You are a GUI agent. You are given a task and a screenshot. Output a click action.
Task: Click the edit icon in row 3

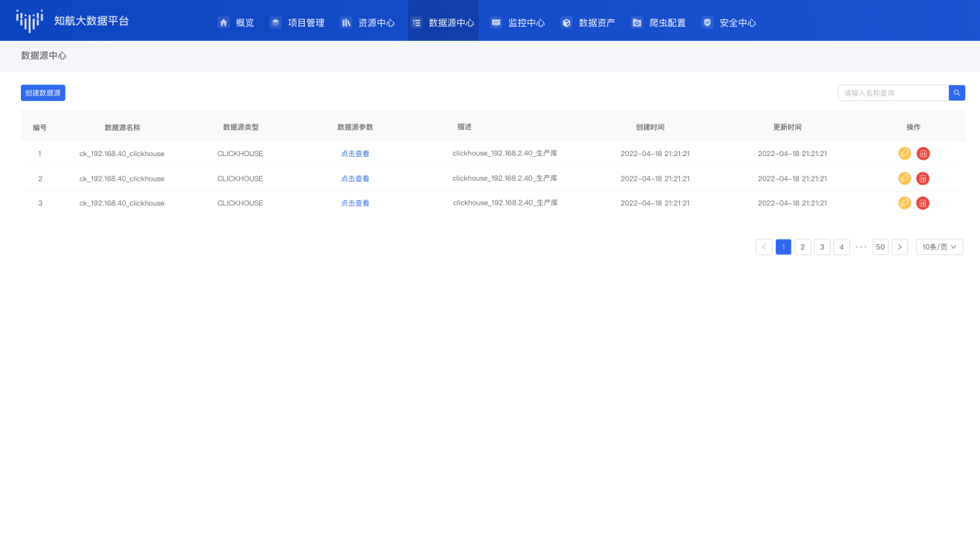pos(904,203)
